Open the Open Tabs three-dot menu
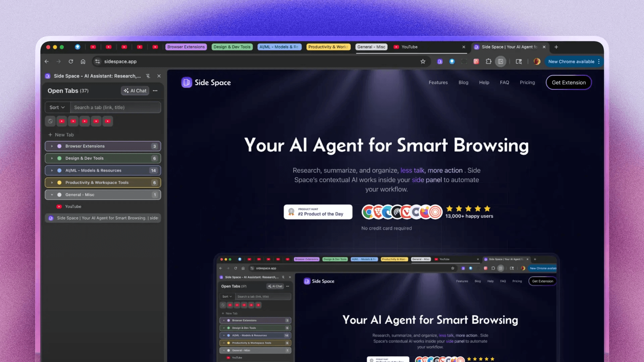Image resolution: width=644 pixels, height=362 pixels. (x=155, y=91)
